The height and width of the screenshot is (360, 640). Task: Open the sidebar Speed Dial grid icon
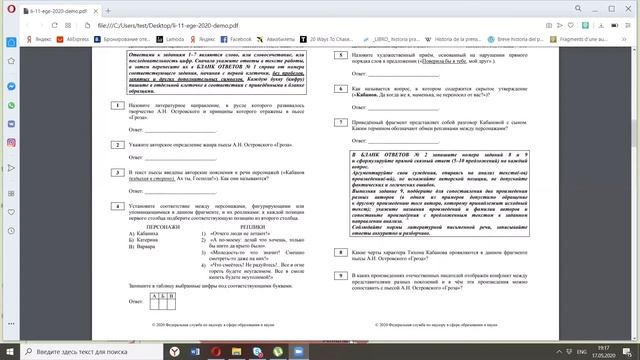11,193
